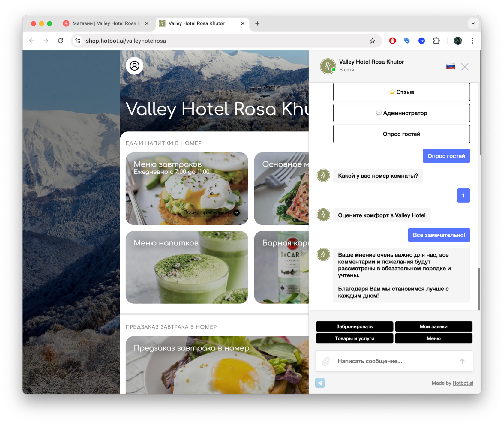Bookmark the page with the star icon
The height and width of the screenshot is (424, 504).
tap(372, 41)
